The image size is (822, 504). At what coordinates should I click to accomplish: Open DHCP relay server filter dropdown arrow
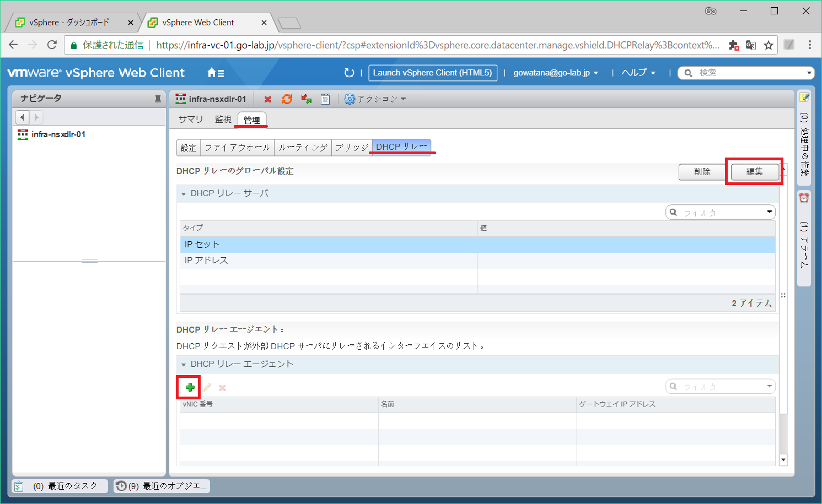[x=770, y=212]
